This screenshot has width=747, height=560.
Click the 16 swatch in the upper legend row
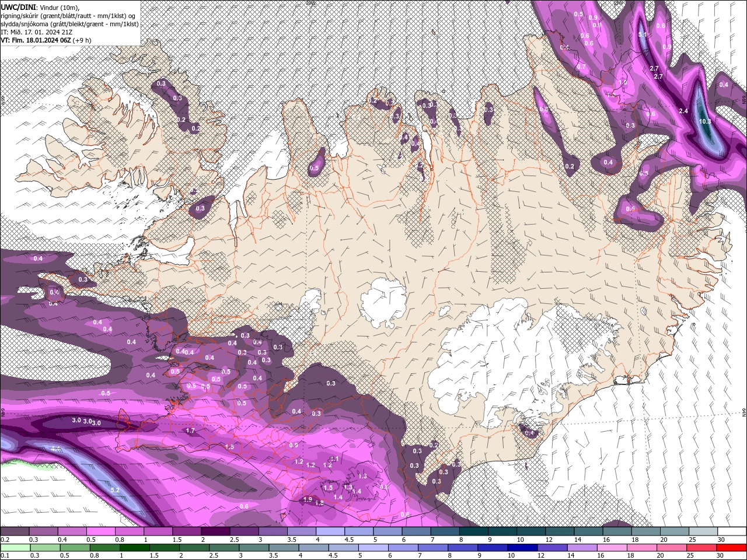click(x=617, y=531)
